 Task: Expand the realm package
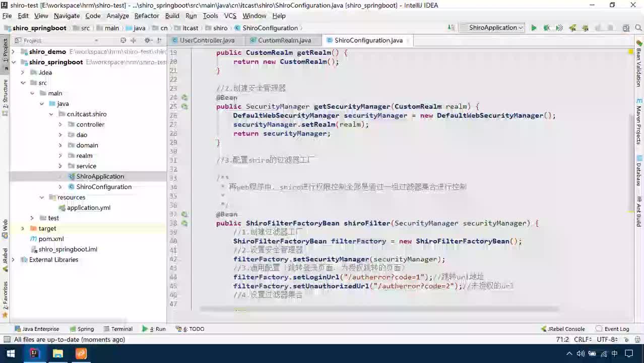(x=60, y=156)
